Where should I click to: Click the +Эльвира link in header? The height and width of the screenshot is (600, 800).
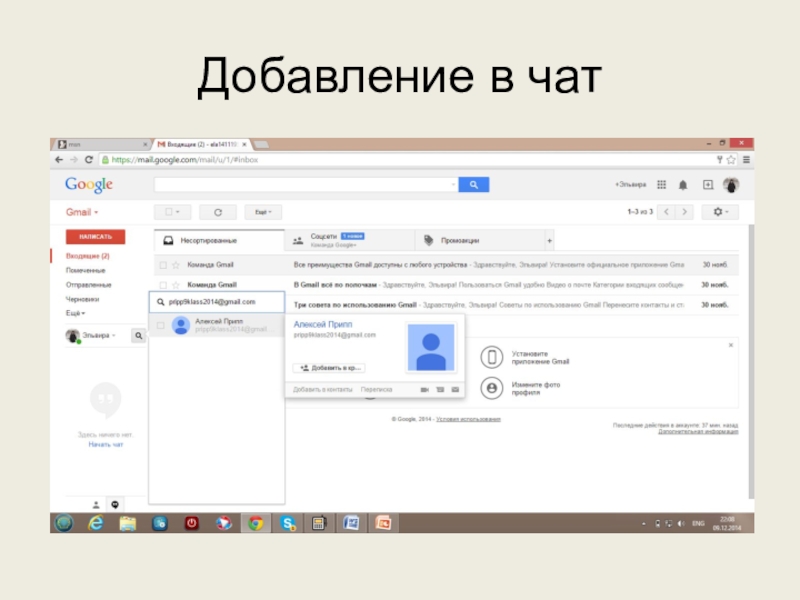(631, 184)
